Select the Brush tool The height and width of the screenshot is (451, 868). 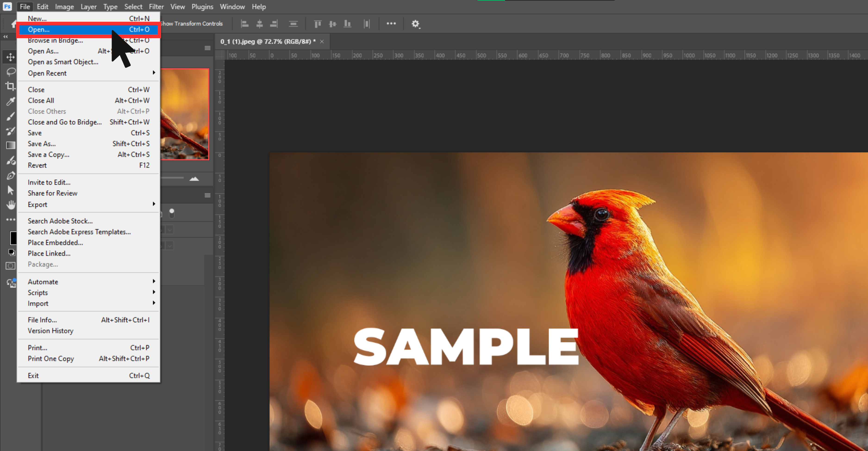[10, 116]
